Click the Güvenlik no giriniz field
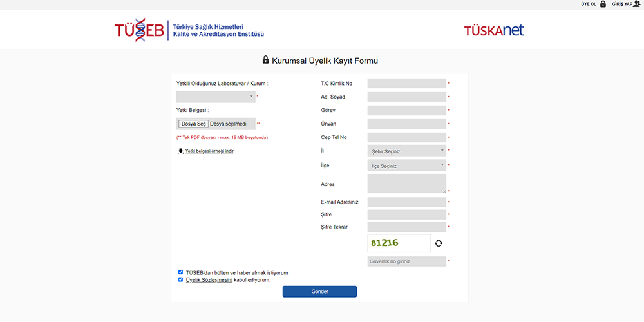 tap(406, 261)
